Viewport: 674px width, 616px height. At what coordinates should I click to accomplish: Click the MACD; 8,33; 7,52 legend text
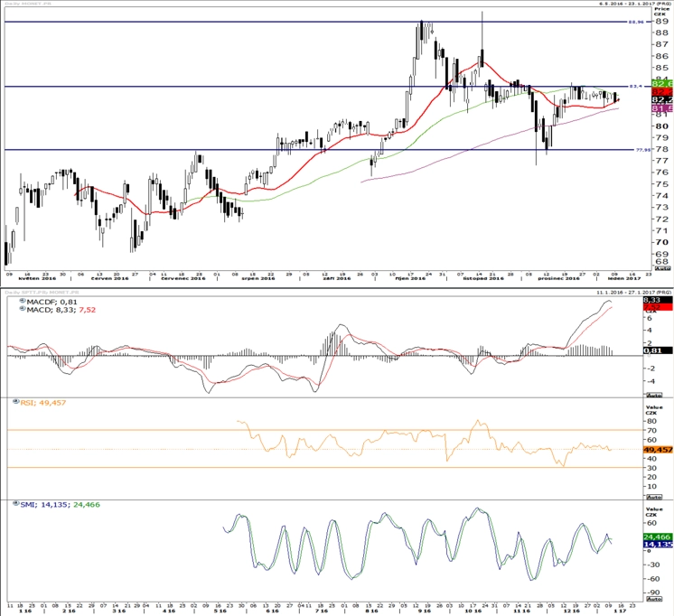click(61, 310)
